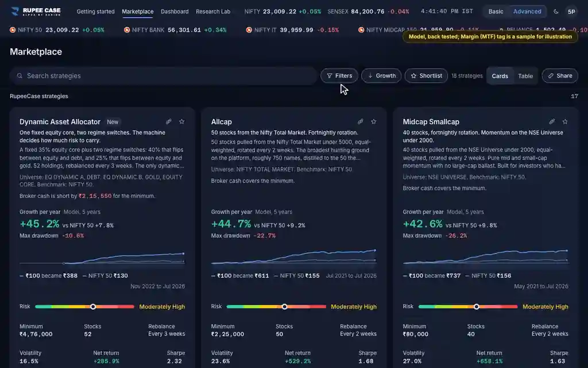Open Dashboard tab
Viewport: 588px width, 368px height.
coord(175,11)
